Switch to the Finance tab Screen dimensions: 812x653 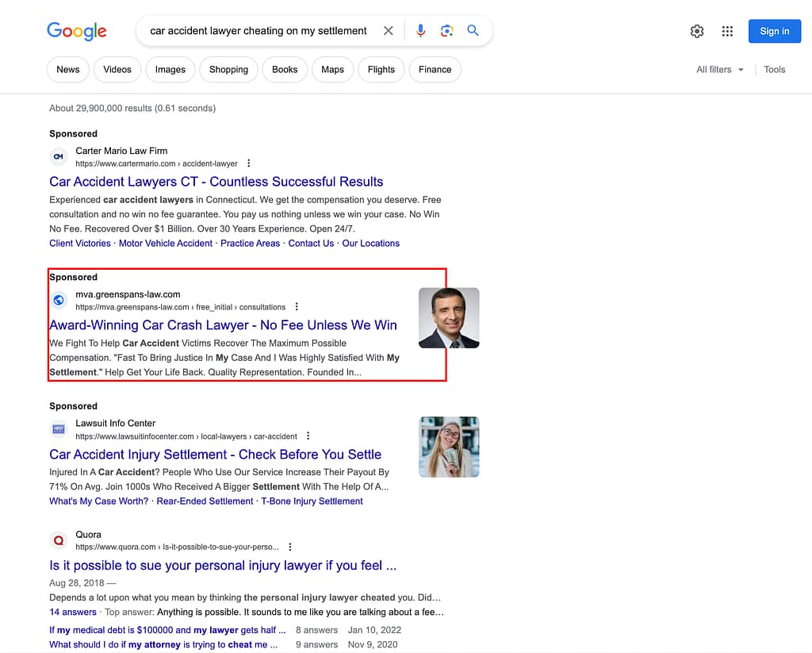435,70
